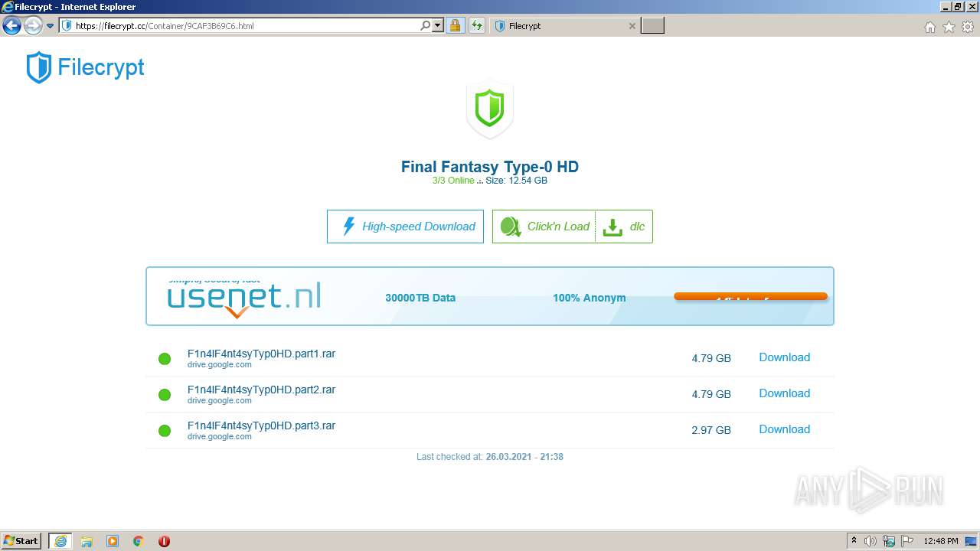980x551 pixels.
Task: Click the Last checked at date text
Action: [x=490, y=457]
